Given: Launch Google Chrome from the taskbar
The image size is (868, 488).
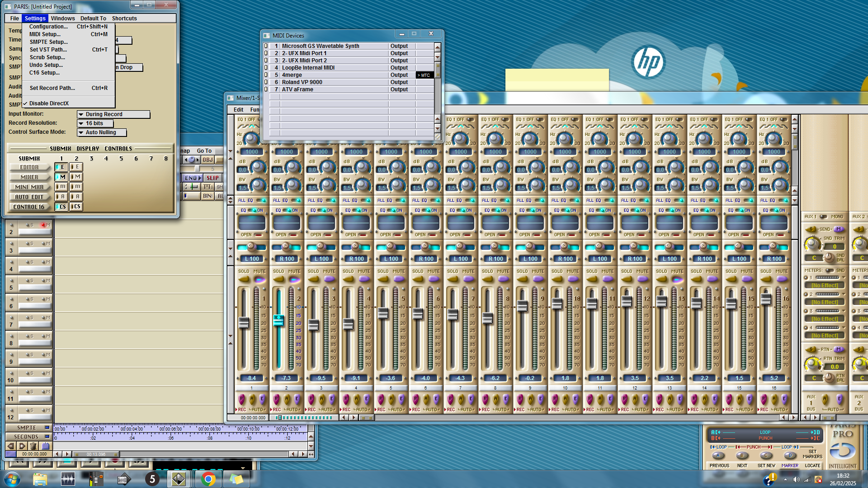Looking at the screenshot, I should [x=208, y=479].
